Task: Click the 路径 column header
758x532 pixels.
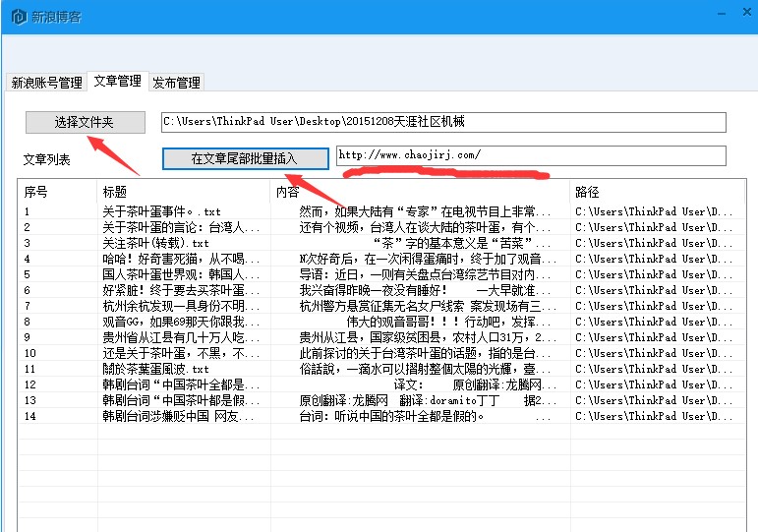Action: coord(657,192)
